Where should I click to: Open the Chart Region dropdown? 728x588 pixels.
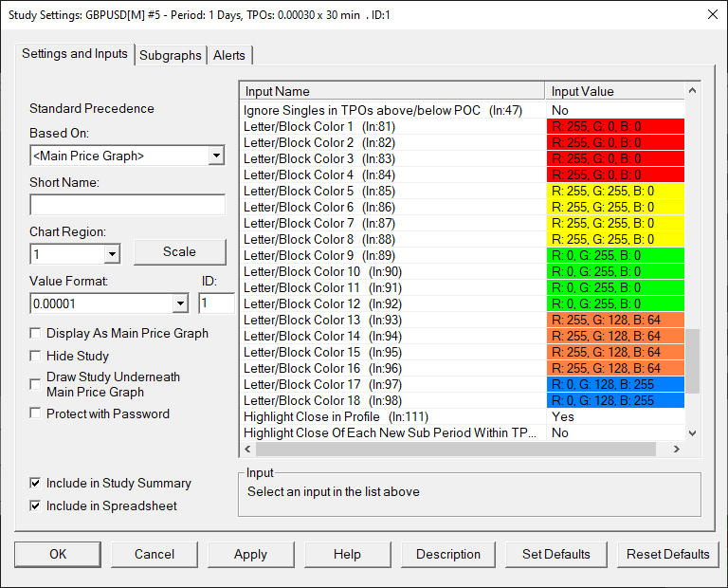pos(112,254)
